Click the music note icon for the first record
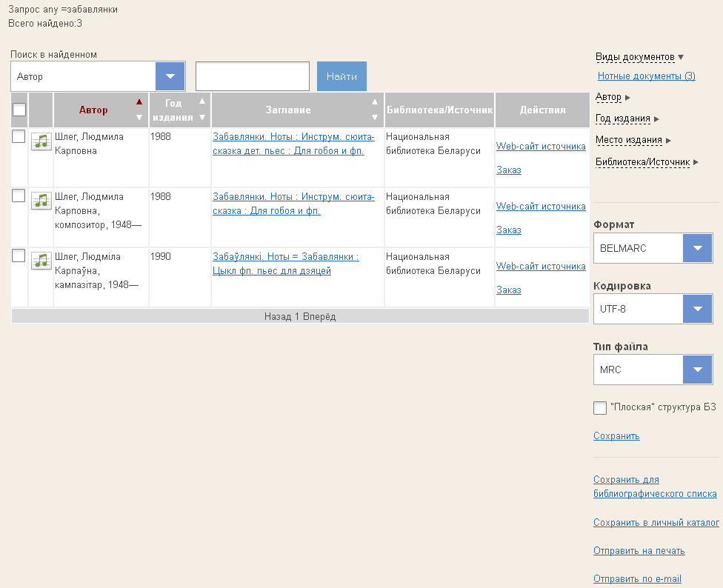Viewport: 723px width, 588px height. point(41,141)
